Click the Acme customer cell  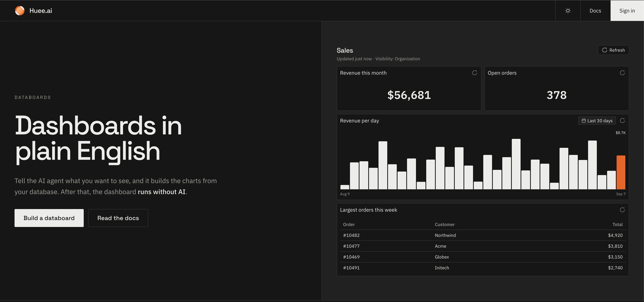point(440,246)
